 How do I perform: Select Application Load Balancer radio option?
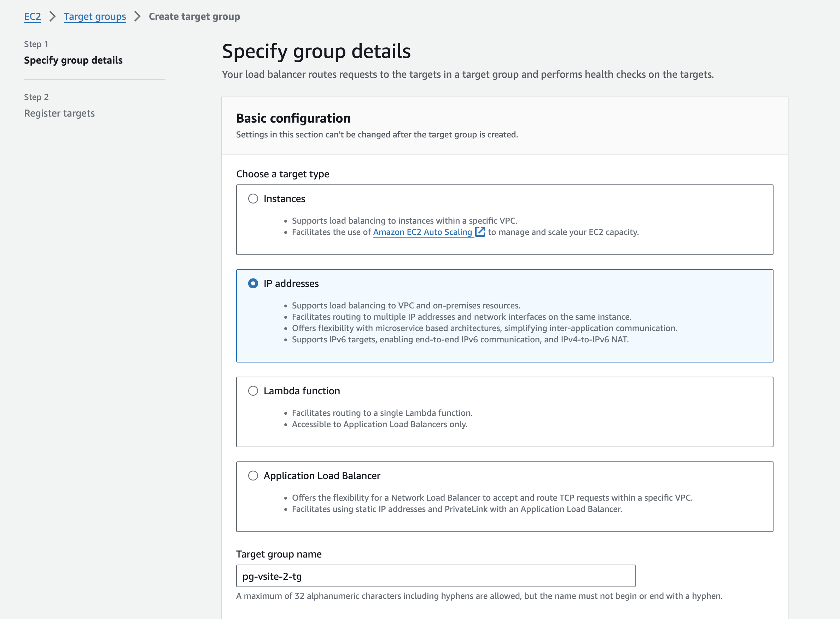coord(253,476)
